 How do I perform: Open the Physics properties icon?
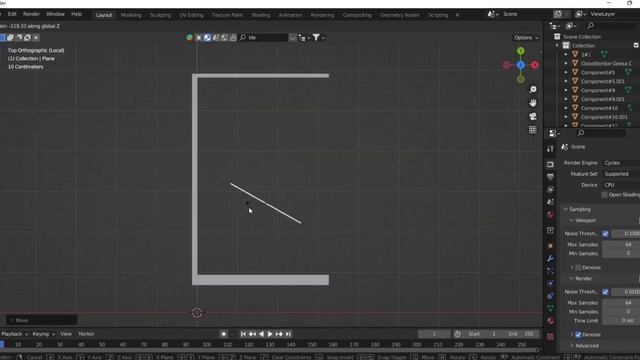coord(550,283)
